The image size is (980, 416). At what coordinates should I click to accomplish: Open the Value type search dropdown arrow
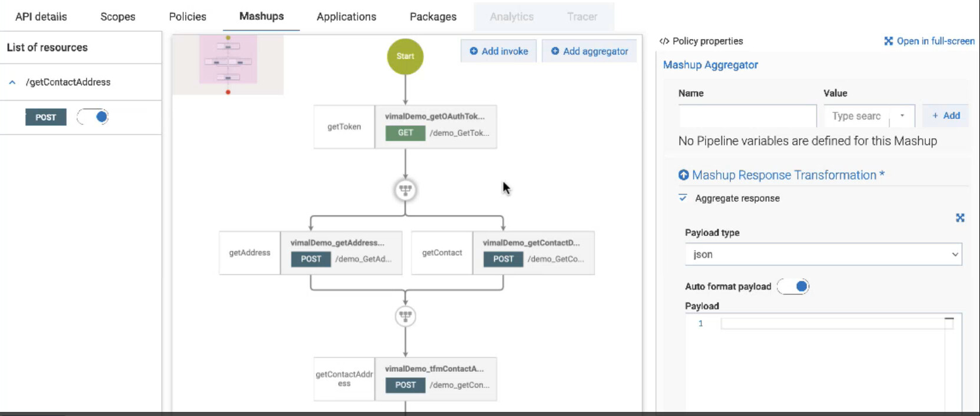(902, 116)
